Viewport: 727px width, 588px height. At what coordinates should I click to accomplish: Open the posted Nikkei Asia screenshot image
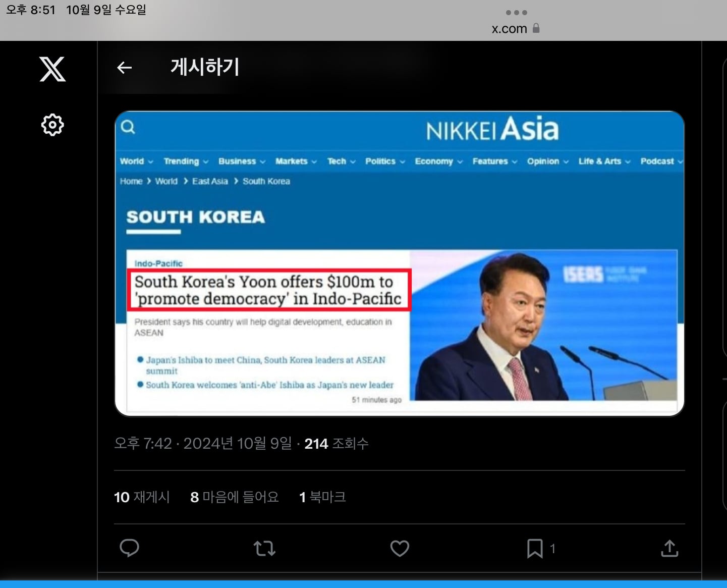tap(400, 263)
